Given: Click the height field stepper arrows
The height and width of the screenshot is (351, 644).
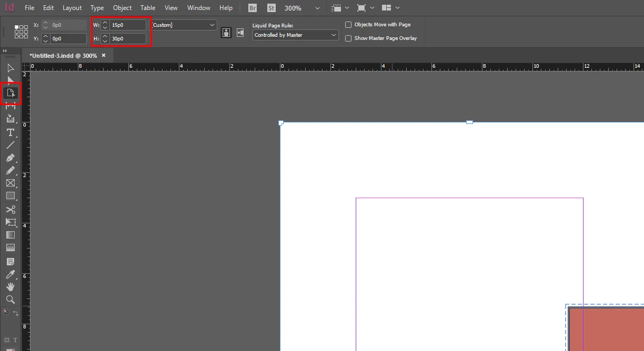Looking at the screenshot, I should 105,38.
